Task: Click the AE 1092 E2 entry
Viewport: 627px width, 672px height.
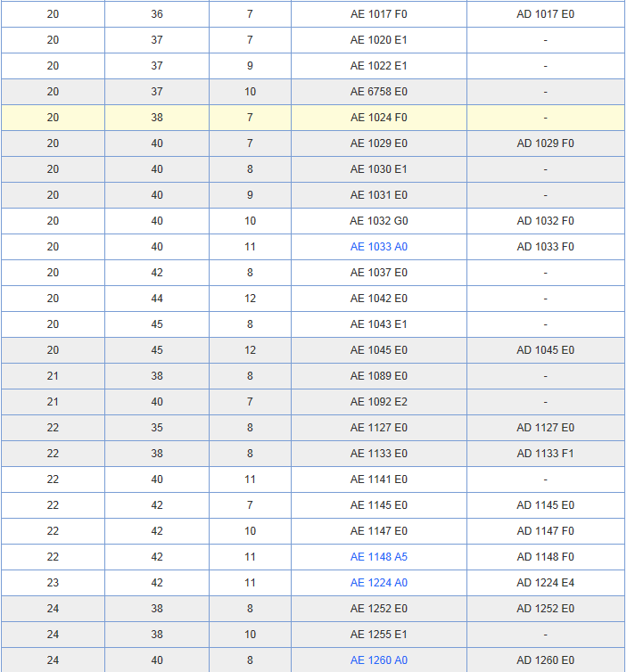Action: (378, 402)
